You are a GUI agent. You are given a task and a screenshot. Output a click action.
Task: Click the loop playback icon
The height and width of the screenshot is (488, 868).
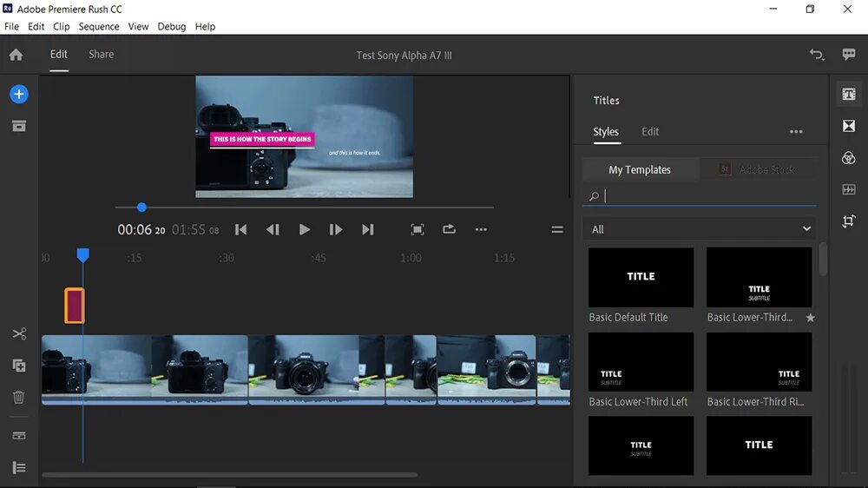[449, 228]
